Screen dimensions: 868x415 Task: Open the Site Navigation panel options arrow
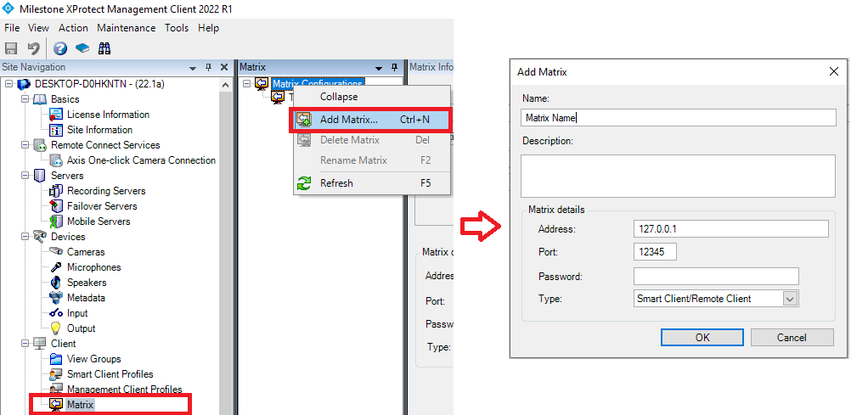tap(193, 68)
